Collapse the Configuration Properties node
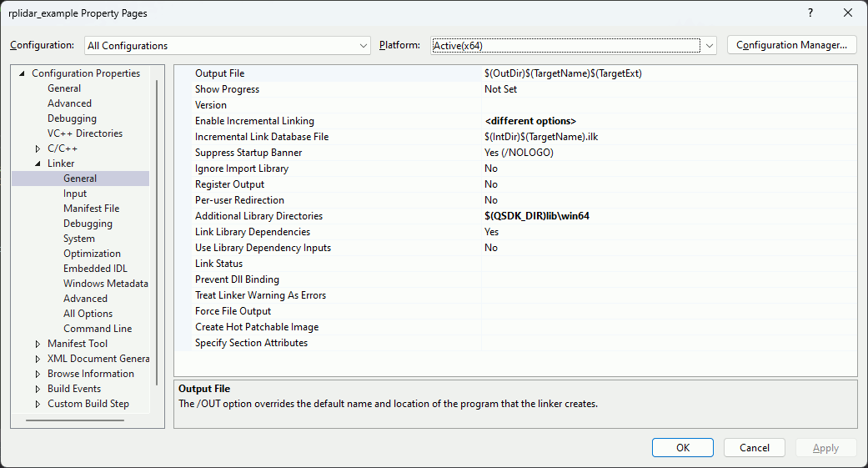This screenshot has width=868, height=468. 23,73
